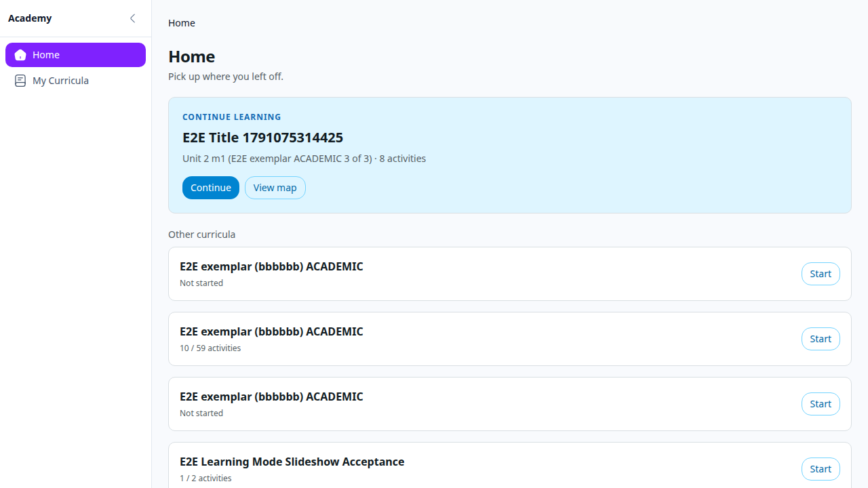This screenshot has height=488, width=868.
Task: Click the Continue button
Action: 211,188
